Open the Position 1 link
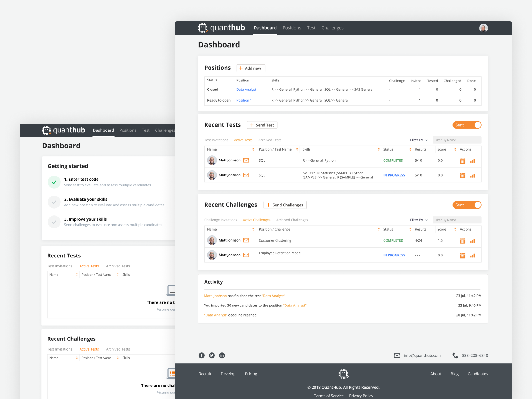Viewport: 532px width, 399px height. (x=244, y=100)
